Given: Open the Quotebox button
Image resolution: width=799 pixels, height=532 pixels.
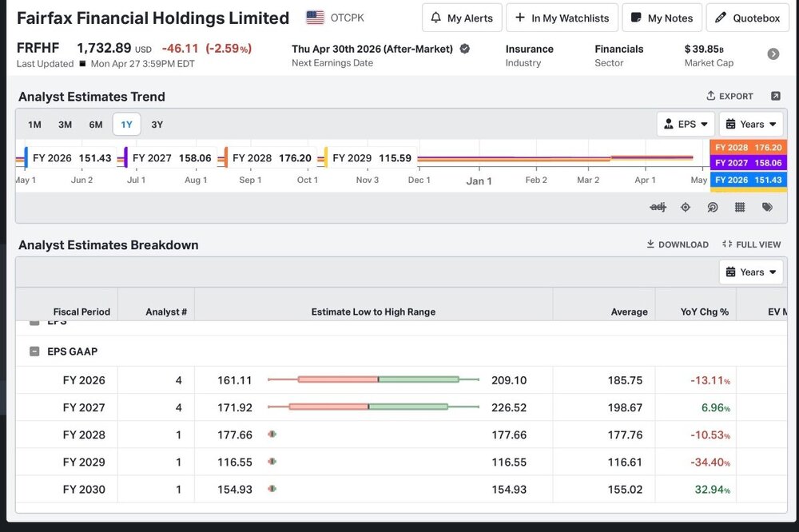Looking at the screenshot, I should click(748, 18).
